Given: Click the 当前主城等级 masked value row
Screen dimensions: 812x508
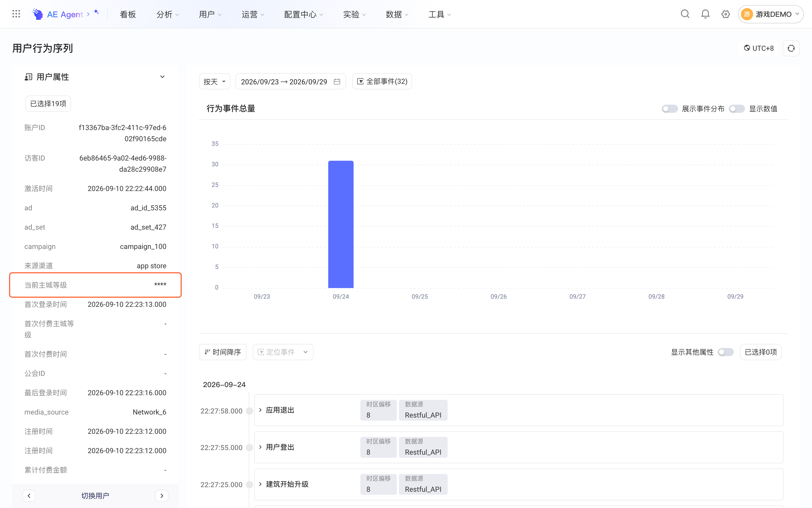Looking at the screenshot, I should click(95, 285).
